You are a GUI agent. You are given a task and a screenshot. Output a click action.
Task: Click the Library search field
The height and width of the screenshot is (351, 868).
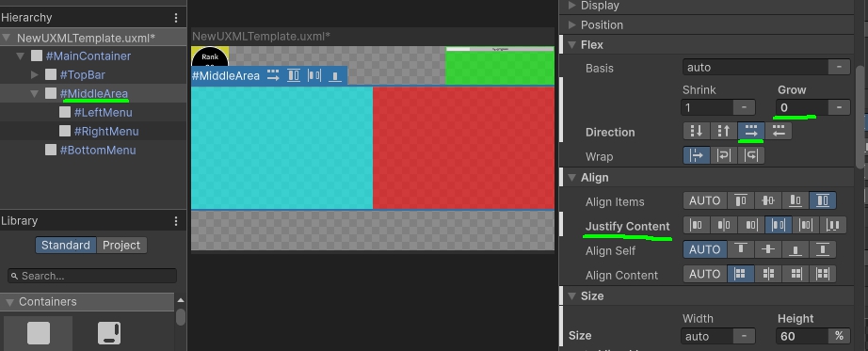click(x=92, y=276)
